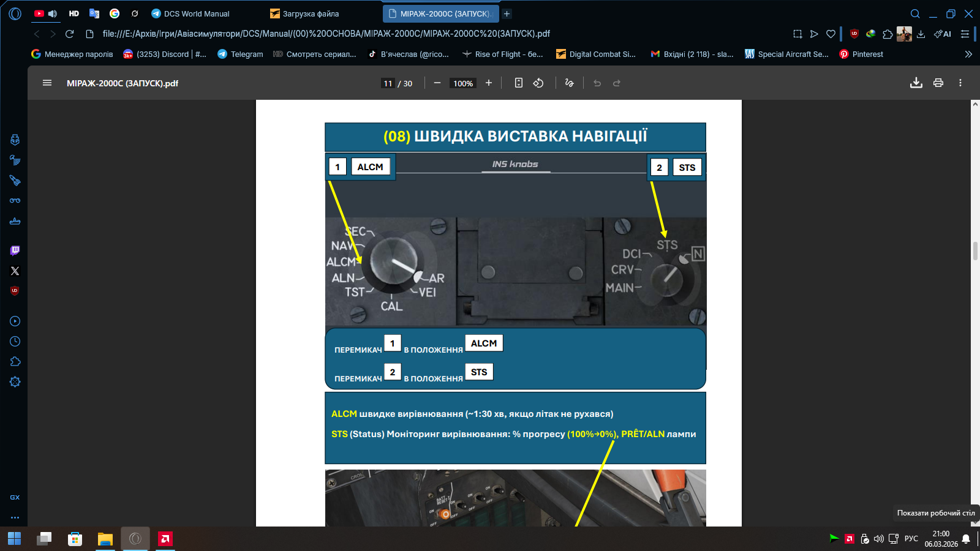Viewport: 980px width, 551px height.
Task: Click the page number input field
Action: (x=388, y=83)
